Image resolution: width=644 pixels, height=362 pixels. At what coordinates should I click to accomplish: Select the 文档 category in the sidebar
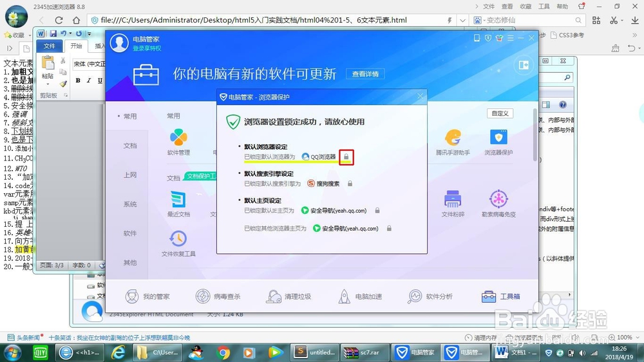click(x=130, y=146)
